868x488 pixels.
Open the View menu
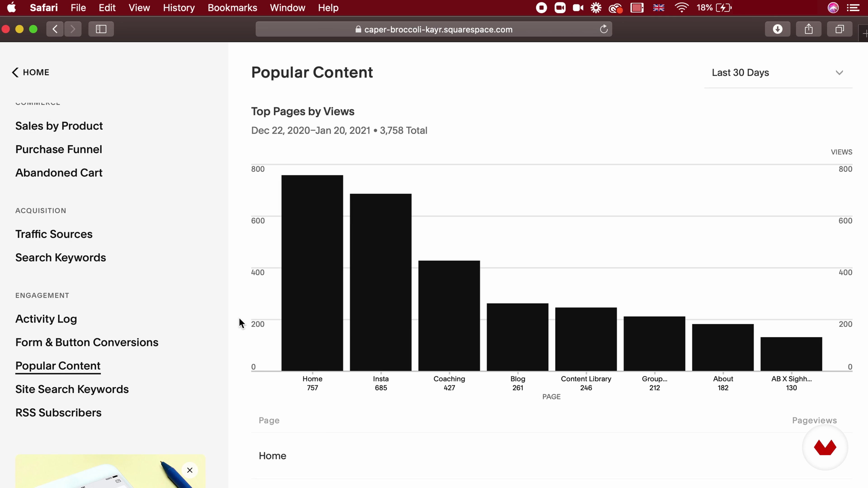139,7
